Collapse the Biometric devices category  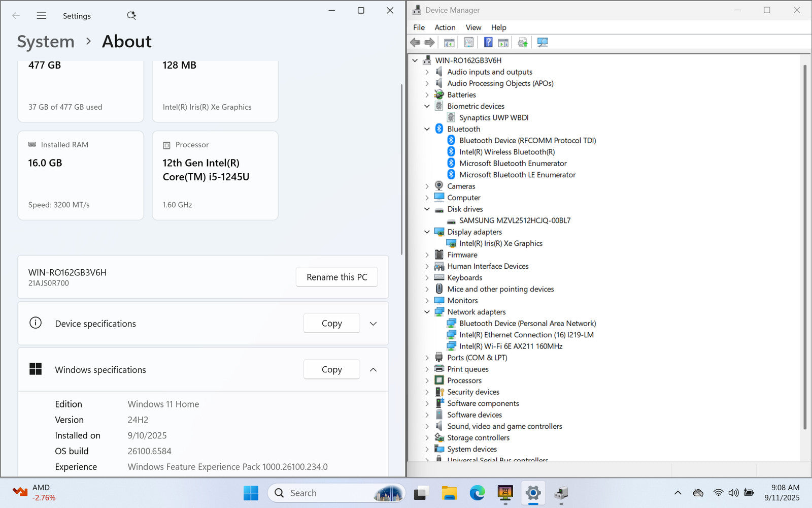pos(427,106)
